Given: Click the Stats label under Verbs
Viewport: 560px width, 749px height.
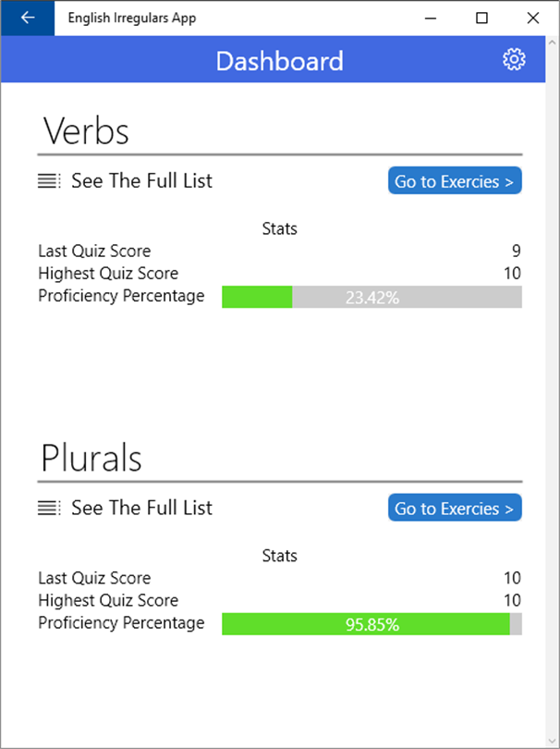Looking at the screenshot, I should tap(279, 228).
